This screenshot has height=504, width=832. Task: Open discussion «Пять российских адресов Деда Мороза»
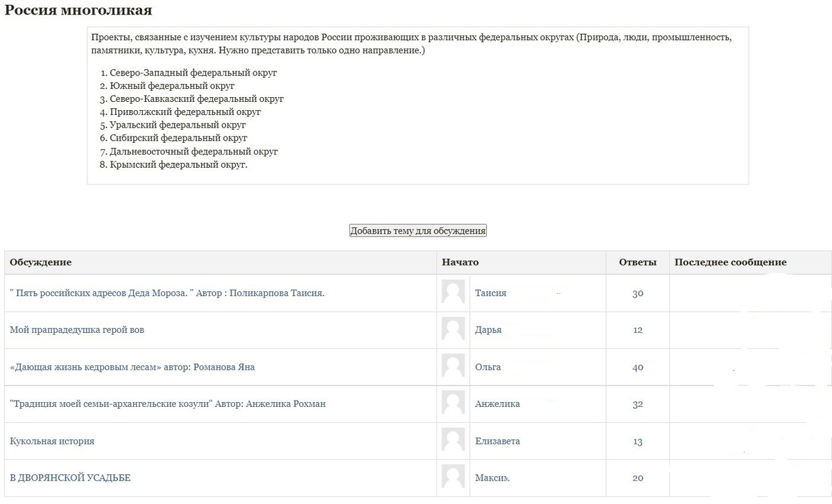[x=167, y=293]
